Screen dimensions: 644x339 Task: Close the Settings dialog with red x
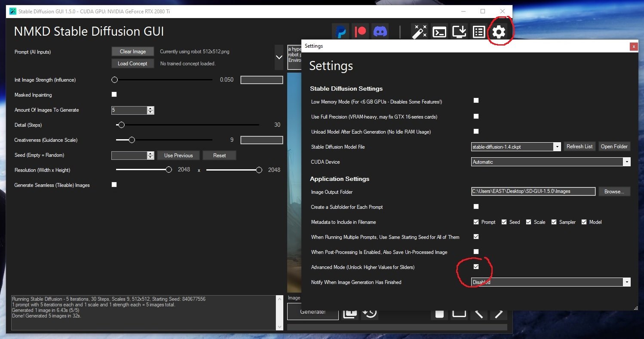click(x=633, y=46)
